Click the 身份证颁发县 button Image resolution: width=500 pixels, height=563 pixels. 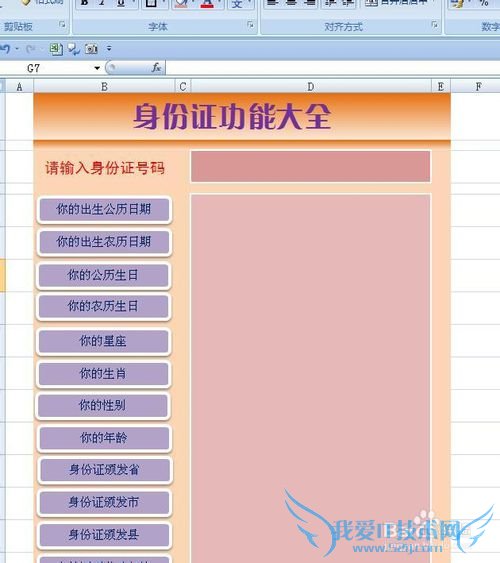pyautogui.click(x=104, y=535)
